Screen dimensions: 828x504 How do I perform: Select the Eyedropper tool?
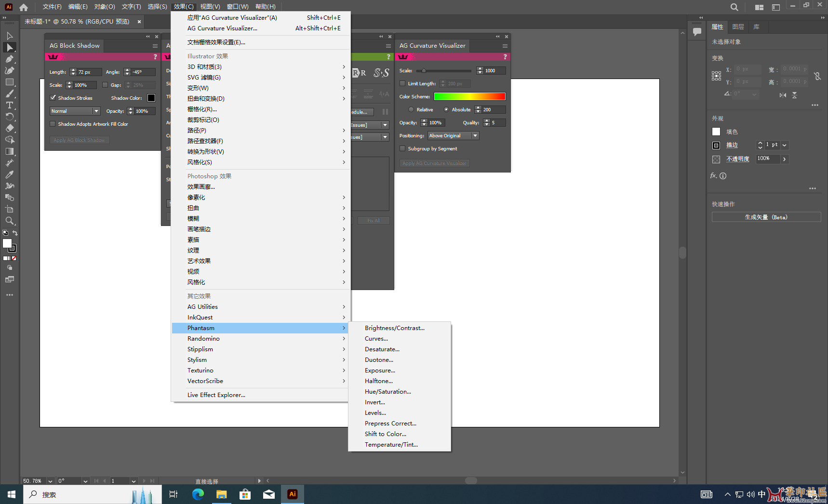[x=10, y=174]
